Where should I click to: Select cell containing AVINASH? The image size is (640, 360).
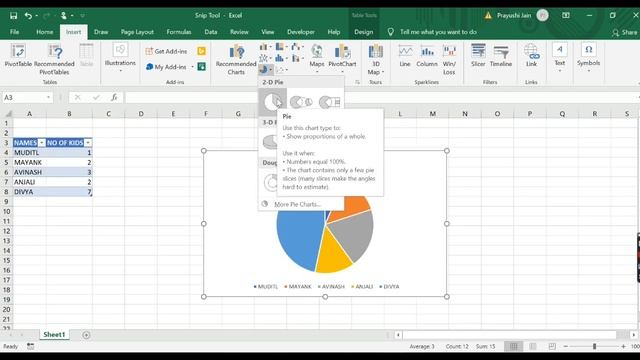[29, 172]
